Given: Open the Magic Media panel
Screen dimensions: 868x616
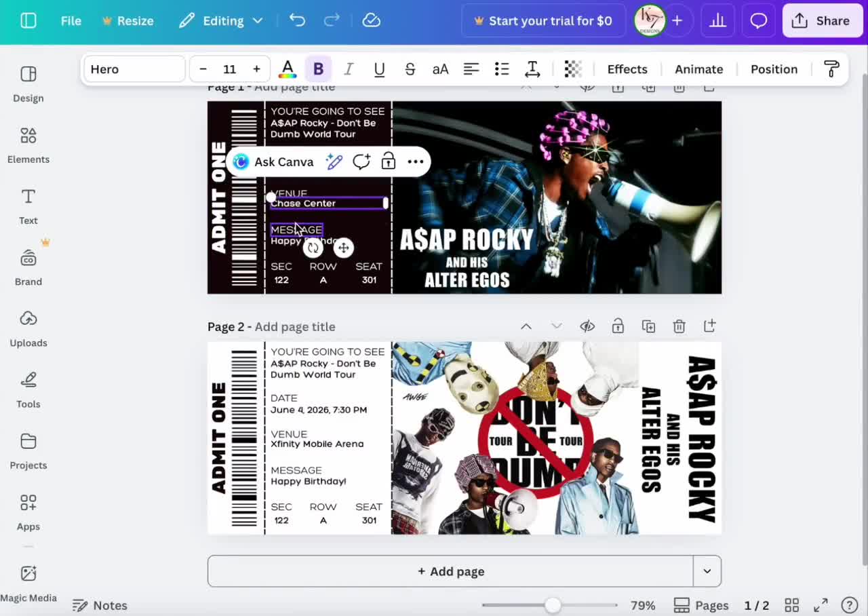Looking at the screenshot, I should pos(29,582).
